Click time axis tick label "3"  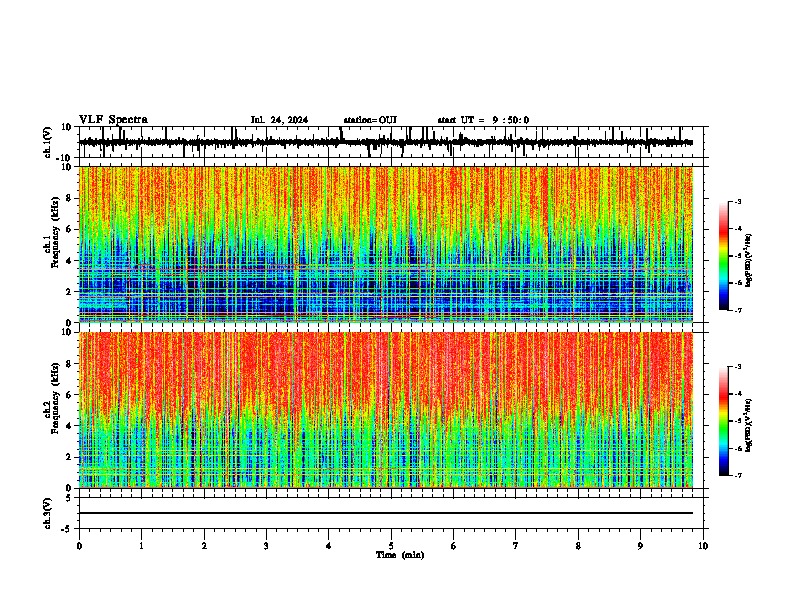(x=266, y=546)
